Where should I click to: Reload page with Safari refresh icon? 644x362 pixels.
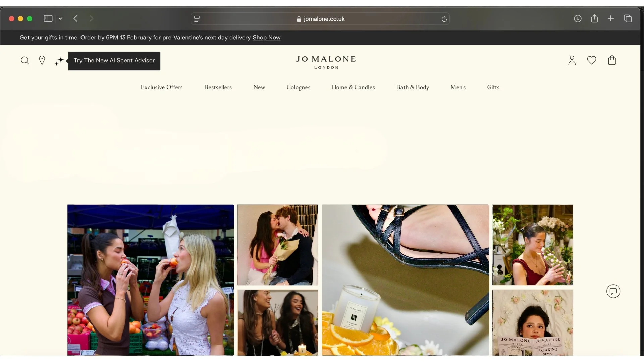[x=444, y=19]
